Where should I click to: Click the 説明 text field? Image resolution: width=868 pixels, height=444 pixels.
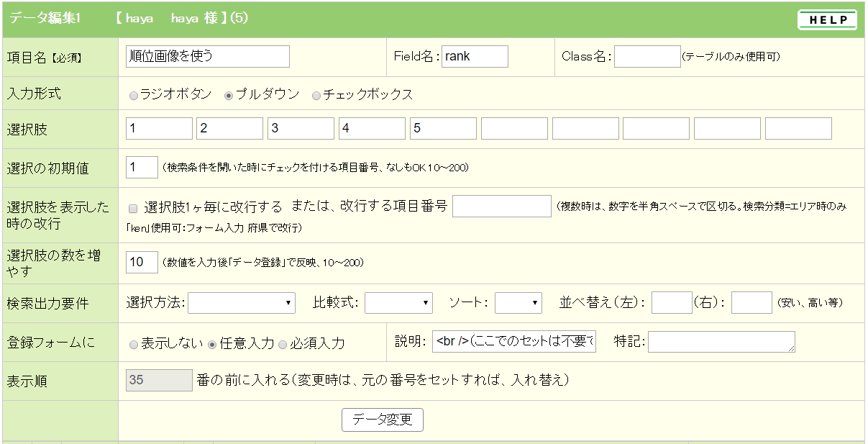(x=514, y=342)
